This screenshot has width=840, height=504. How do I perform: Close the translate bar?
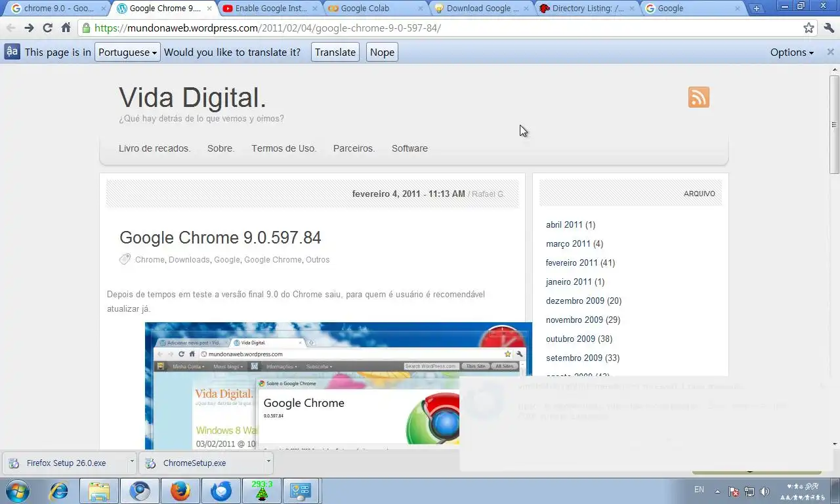coord(830,52)
